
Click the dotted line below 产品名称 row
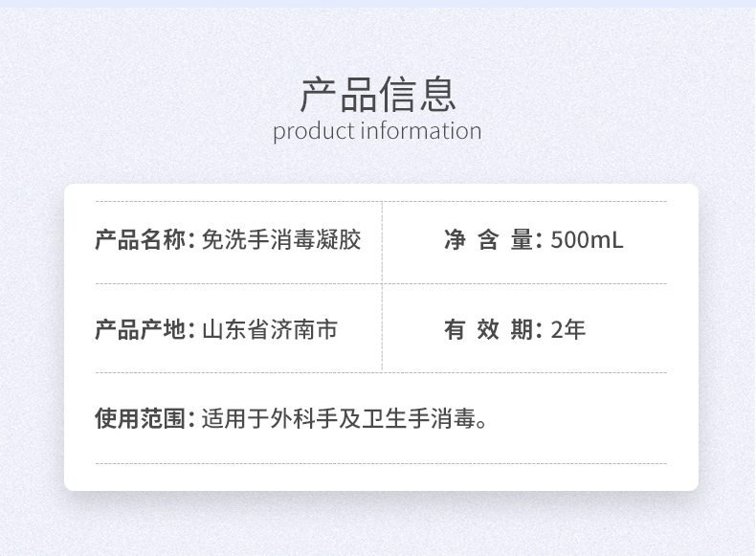pyautogui.click(x=239, y=284)
